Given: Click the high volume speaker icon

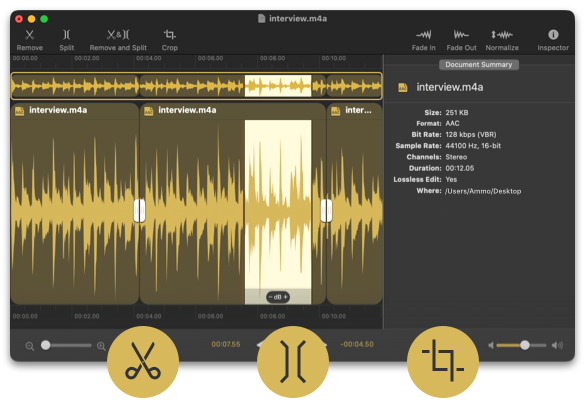Looking at the screenshot, I should click(x=557, y=346).
